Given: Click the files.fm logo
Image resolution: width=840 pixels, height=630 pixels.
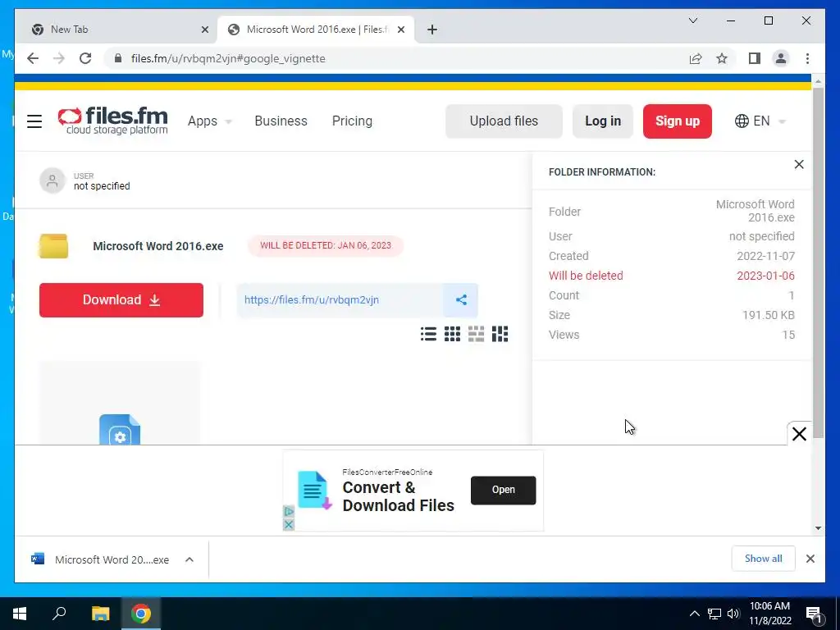Looking at the screenshot, I should [x=112, y=121].
